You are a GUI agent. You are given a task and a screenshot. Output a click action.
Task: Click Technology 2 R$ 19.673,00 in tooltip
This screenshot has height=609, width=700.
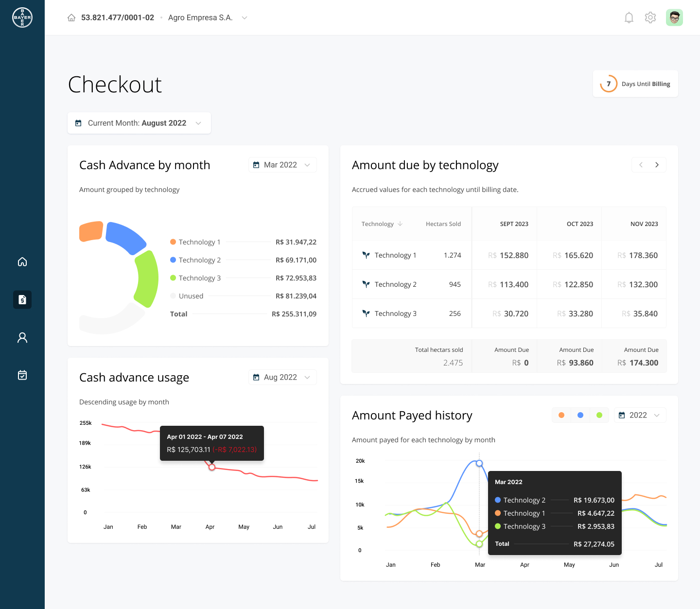(x=594, y=500)
